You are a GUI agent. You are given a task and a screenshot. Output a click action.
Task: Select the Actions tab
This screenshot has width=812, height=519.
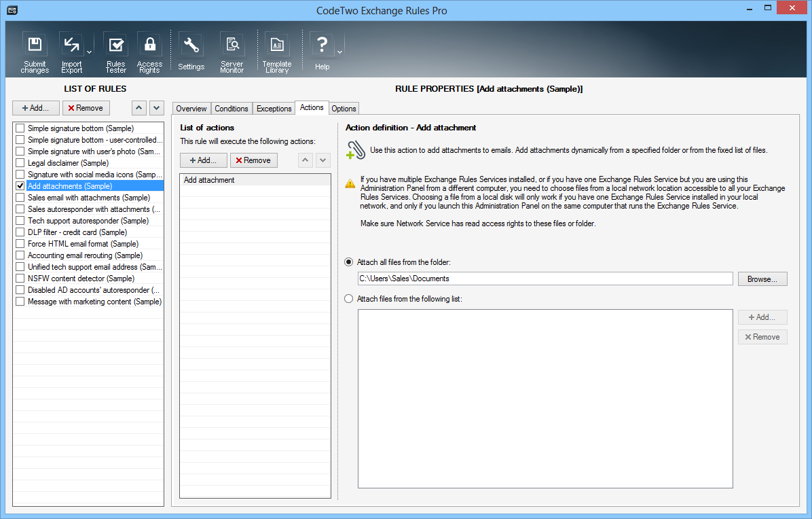[312, 107]
